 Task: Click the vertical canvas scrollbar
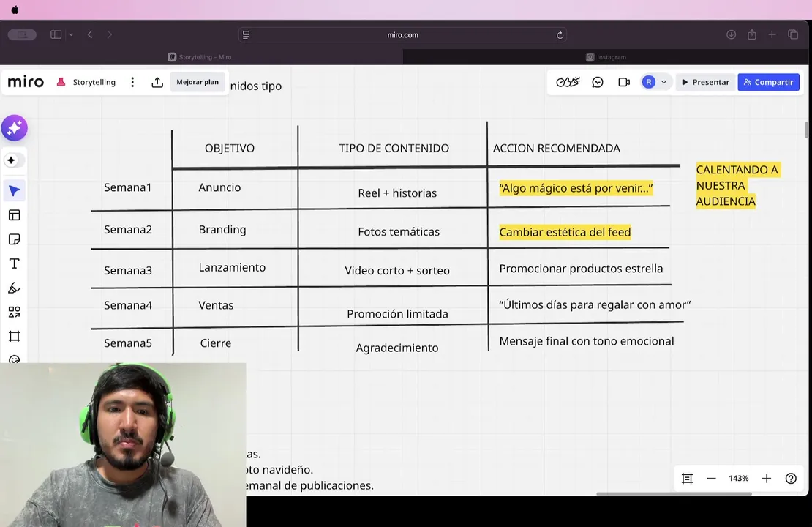tap(806, 130)
